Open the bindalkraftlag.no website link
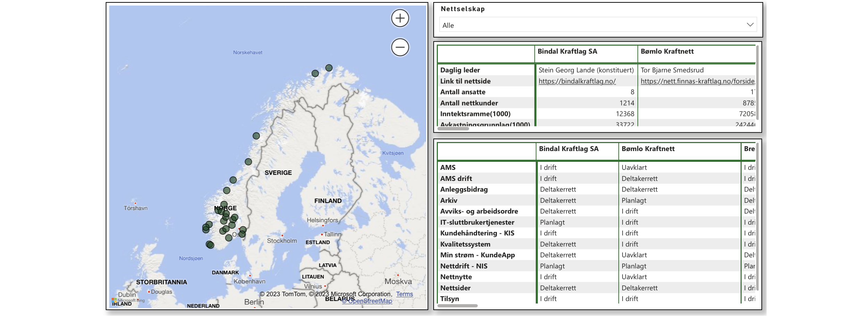868x316 pixels. pyautogui.click(x=577, y=81)
